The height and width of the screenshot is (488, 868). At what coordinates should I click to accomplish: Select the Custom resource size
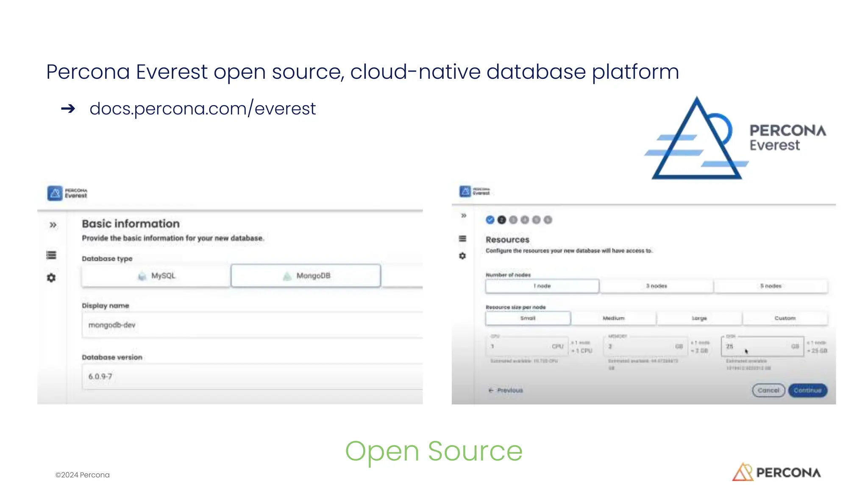(785, 318)
